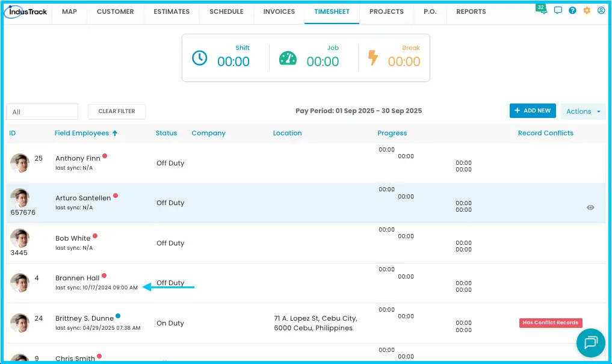This screenshot has width=612, height=364.
Task: Open the chat messages icon in header
Action: [558, 11]
